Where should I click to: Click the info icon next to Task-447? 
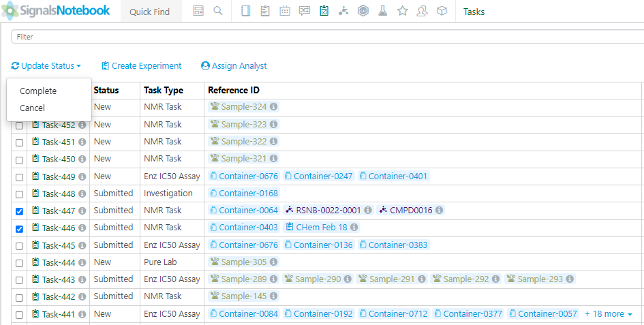[x=82, y=211]
